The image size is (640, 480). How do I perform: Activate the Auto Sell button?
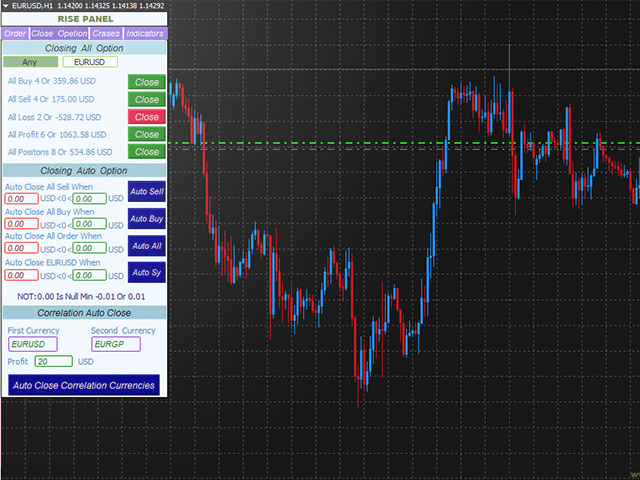click(147, 192)
